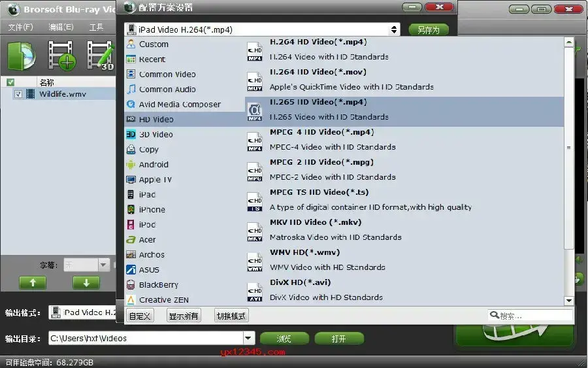Click the format list scroll-down arrow
588x368 pixels.
coord(569,301)
